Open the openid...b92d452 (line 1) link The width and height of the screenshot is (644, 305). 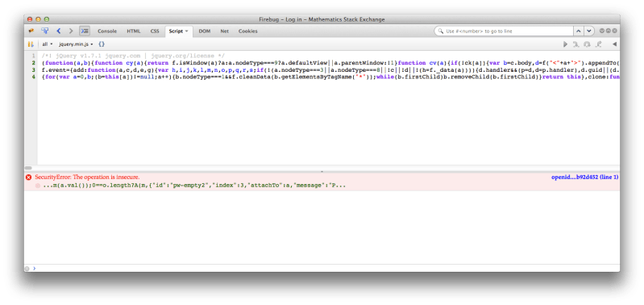point(585,178)
